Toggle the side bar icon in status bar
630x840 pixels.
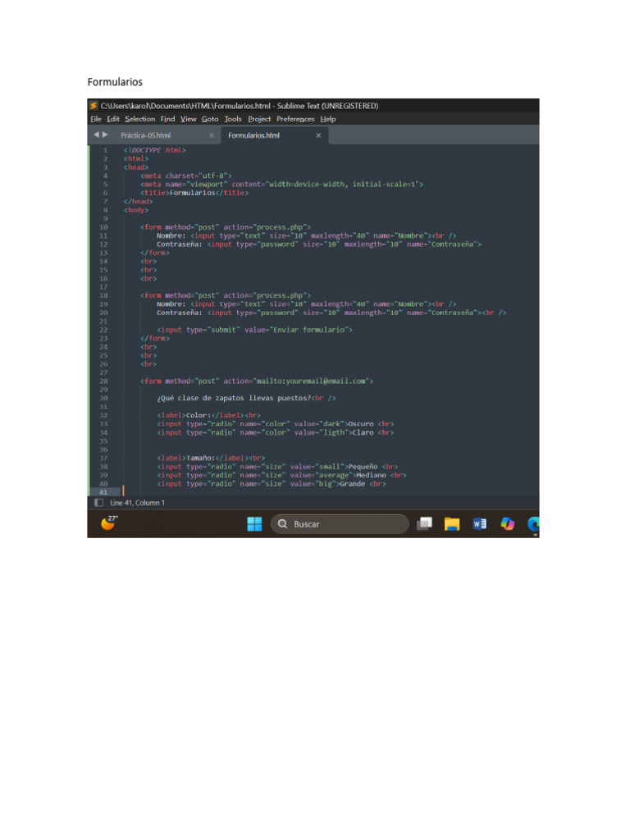coord(98,502)
